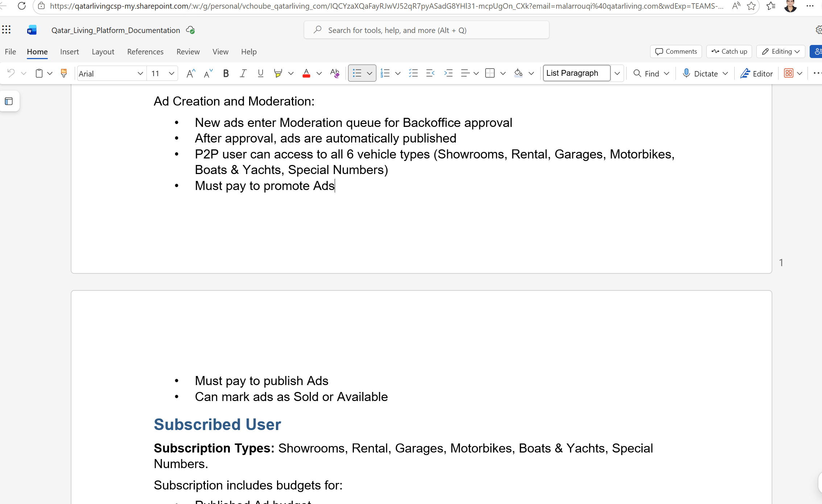Click the Increase Indent icon

448,74
